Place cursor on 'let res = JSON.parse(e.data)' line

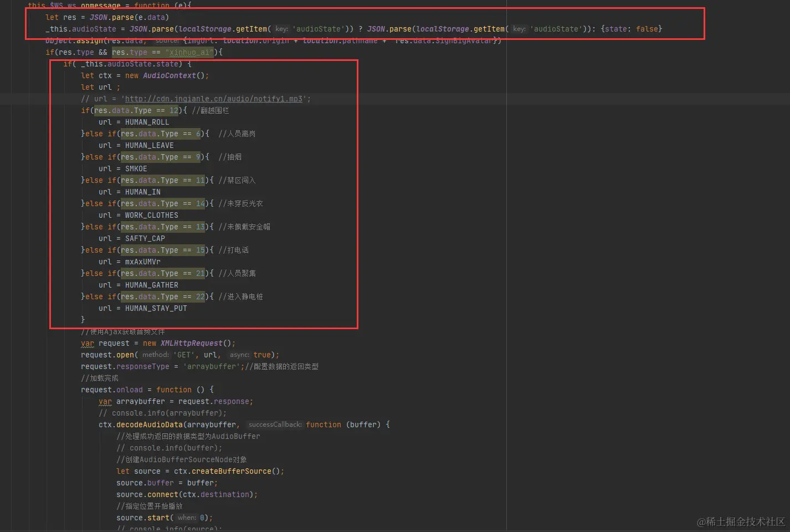coord(107,17)
